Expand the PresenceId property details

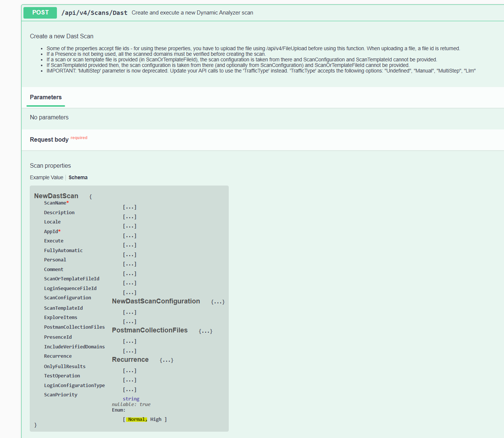pos(130,341)
